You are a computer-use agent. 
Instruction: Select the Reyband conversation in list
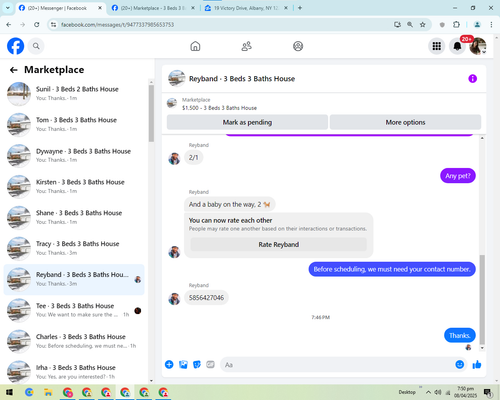[x=74, y=279]
